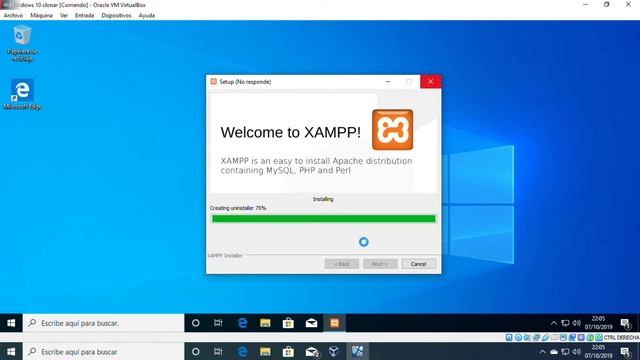Click the 'Welcome to XAMPP!' heading
The width and height of the screenshot is (640, 360).
[291, 132]
